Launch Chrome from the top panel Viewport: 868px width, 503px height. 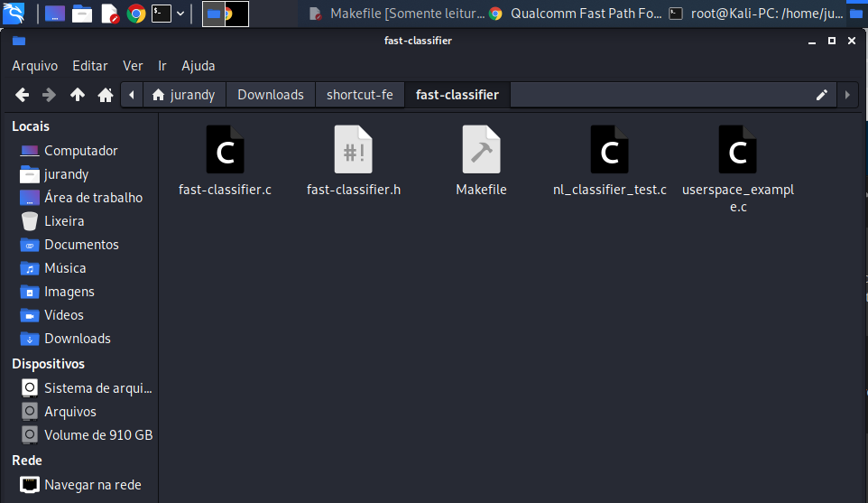[x=135, y=14]
